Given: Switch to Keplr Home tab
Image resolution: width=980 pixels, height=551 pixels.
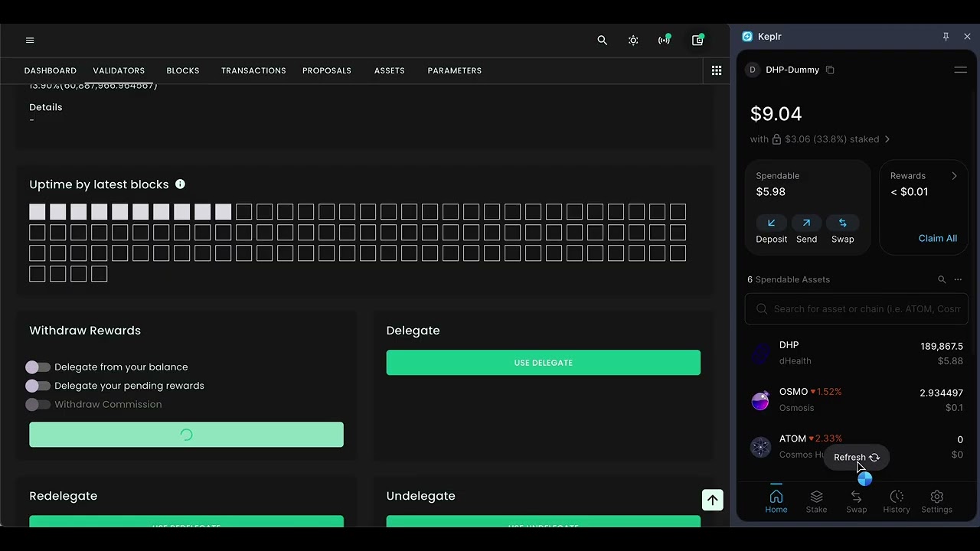Looking at the screenshot, I should point(776,502).
